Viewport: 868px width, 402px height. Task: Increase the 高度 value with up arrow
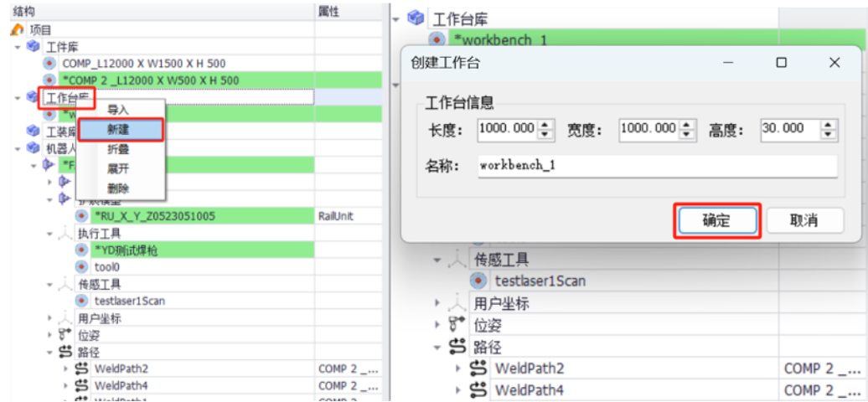click(x=829, y=124)
